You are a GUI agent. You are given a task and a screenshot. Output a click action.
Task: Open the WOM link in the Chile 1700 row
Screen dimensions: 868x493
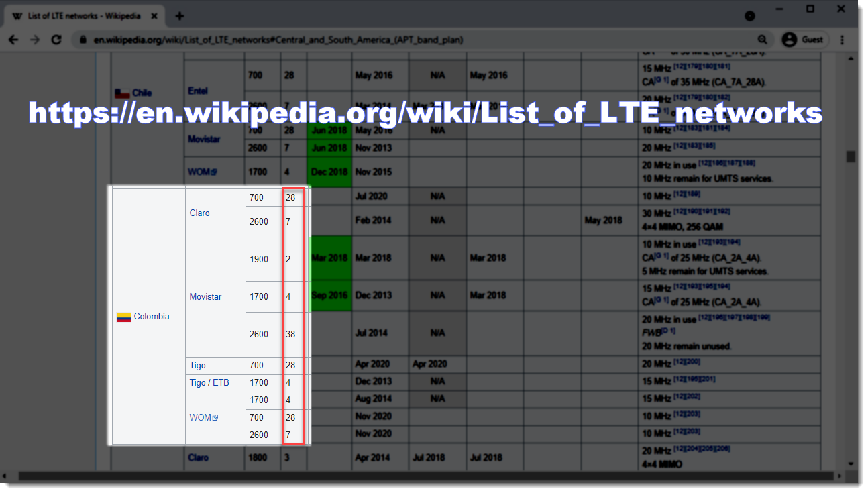click(x=199, y=172)
